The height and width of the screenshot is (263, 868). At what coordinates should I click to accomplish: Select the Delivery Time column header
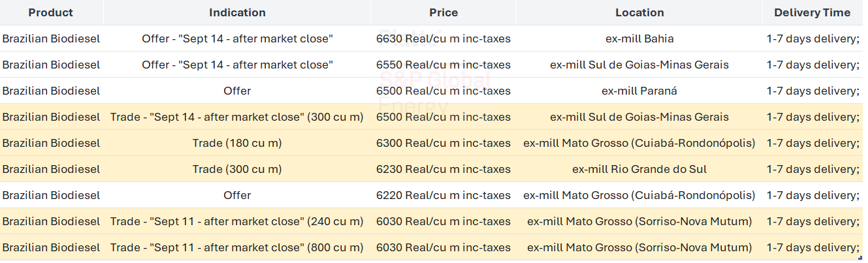coord(812,12)
